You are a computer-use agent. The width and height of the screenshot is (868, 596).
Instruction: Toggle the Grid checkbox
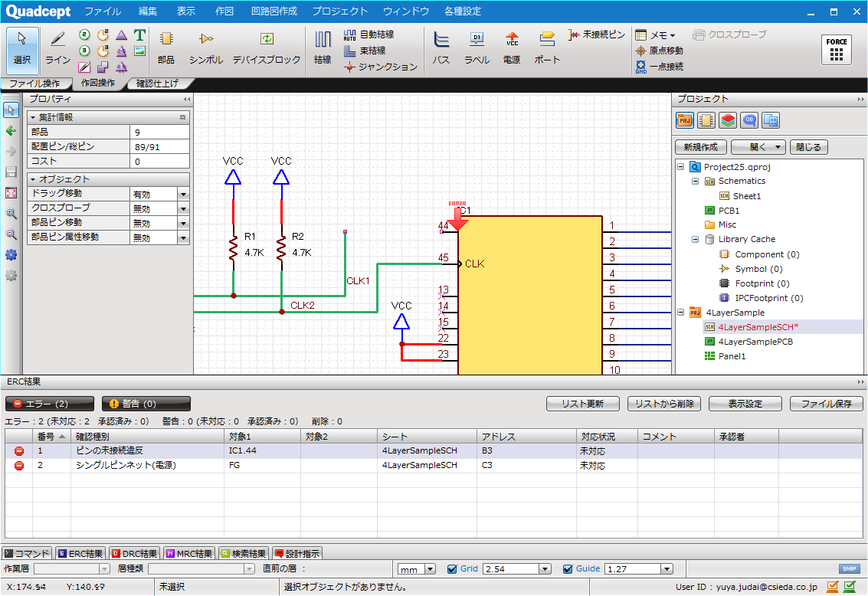point(451,569)
